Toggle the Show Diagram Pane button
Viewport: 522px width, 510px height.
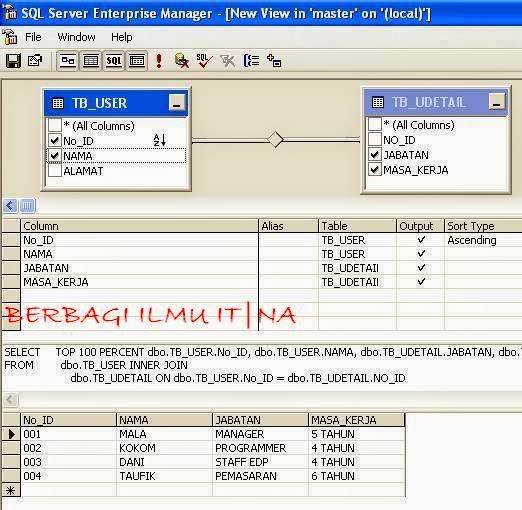(x=68, y=61)
